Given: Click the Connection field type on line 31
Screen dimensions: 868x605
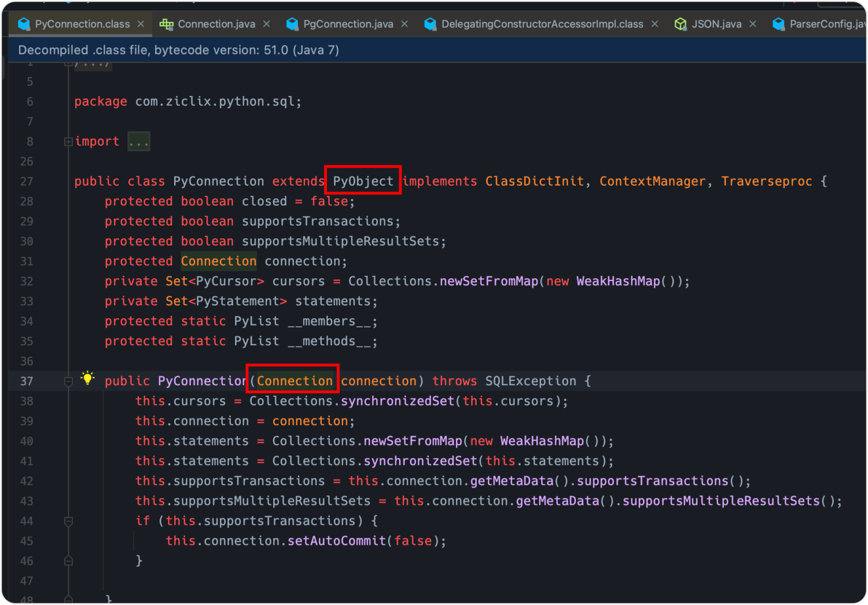Looking at the screenshot, I should click(218, 261).
